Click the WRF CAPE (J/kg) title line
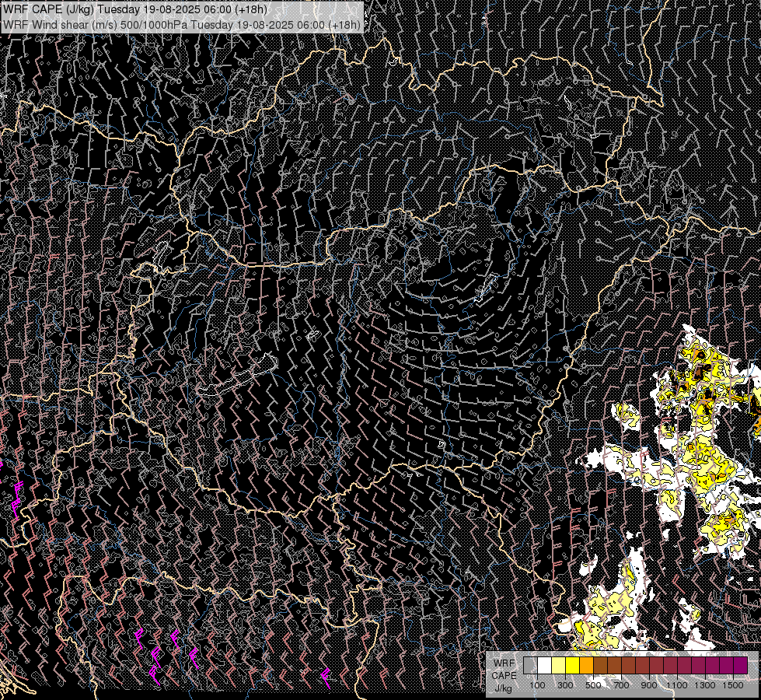The image size is (761, 700). pyautogui.click(x=134, y=9)
